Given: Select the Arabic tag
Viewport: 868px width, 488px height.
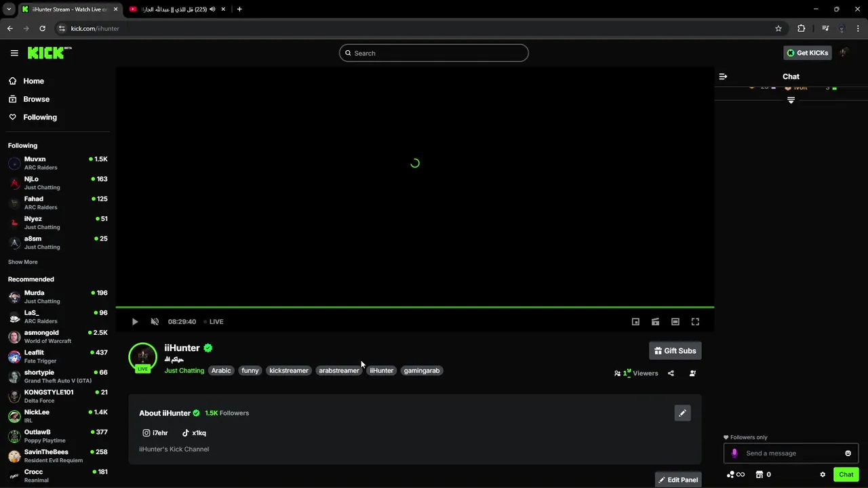Looking at the screenshot, I should coord(221,371).
